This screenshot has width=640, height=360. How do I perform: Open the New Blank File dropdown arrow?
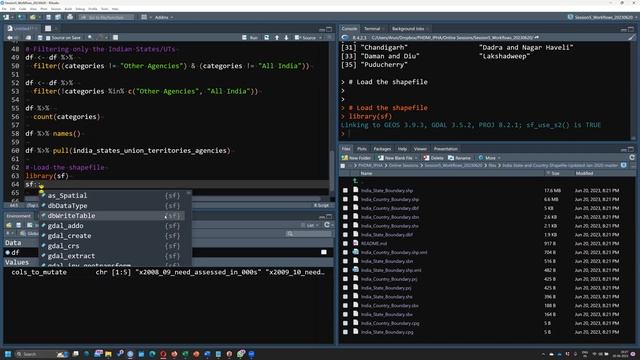point(416,158)
